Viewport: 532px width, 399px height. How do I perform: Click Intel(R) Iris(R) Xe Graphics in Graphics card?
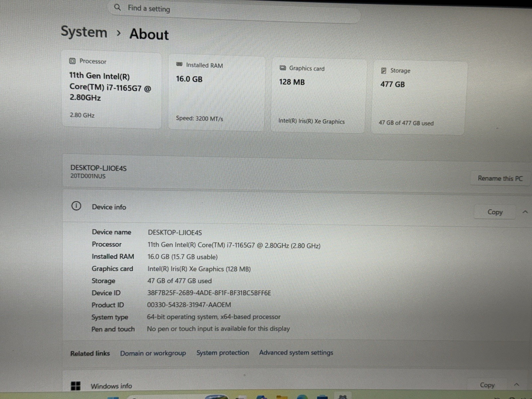(311, 121)
